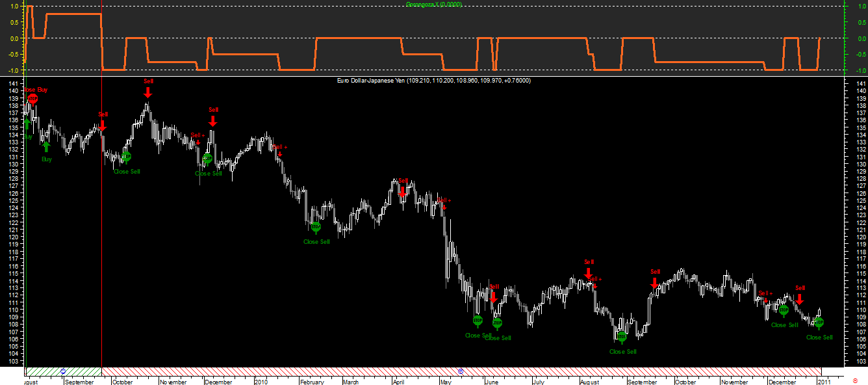868x385 pixels.
Task: Click the green STOP marker in late August 2010
Action: point(622,337)
